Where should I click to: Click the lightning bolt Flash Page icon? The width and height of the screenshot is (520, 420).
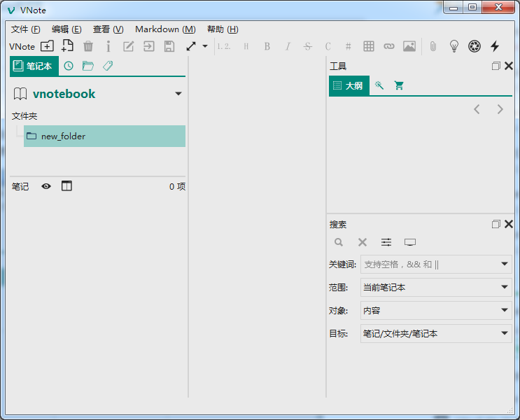point(495,46)
